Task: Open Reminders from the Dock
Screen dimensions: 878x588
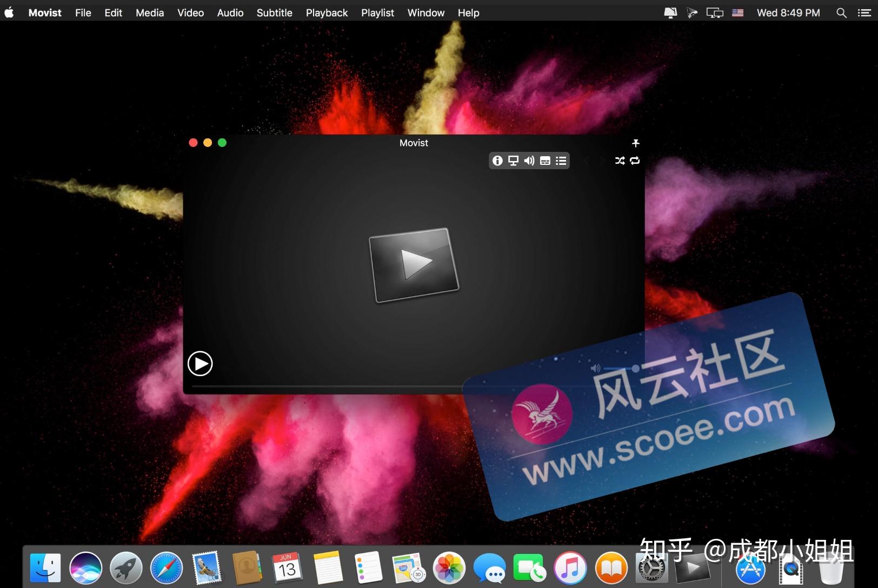Action: click(x=368, y=567)
